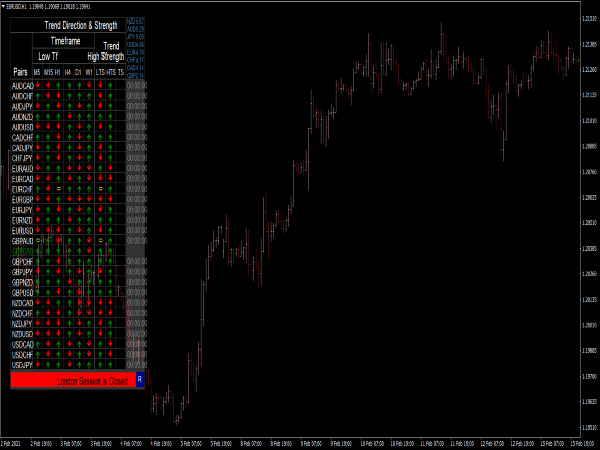Select the EURUSD pair label

pyautogui.click(x=23, y=230)
